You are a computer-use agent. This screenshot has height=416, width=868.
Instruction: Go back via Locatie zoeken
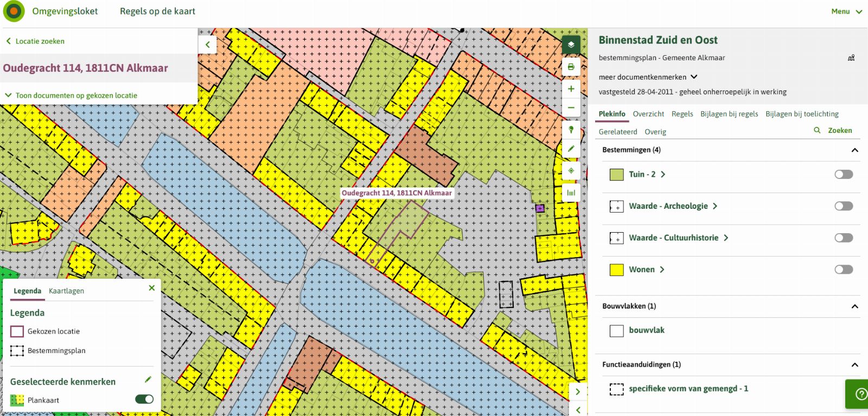click(x=35, y=41)
